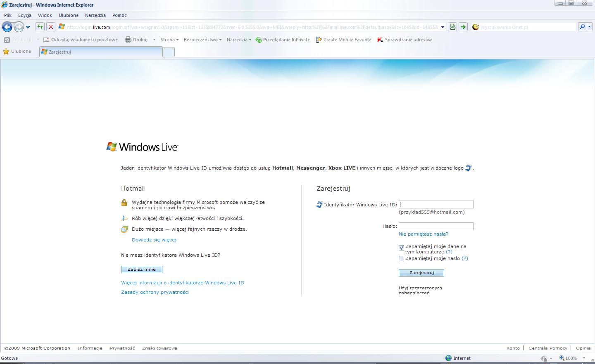Uncheck Zapamiętaj moje dane na tym komputerze

(401, 248)
